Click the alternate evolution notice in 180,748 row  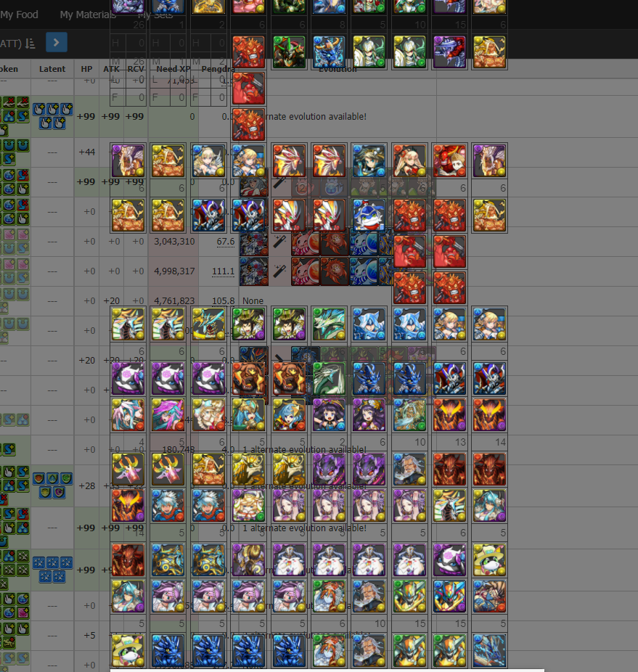pos(304,449)
